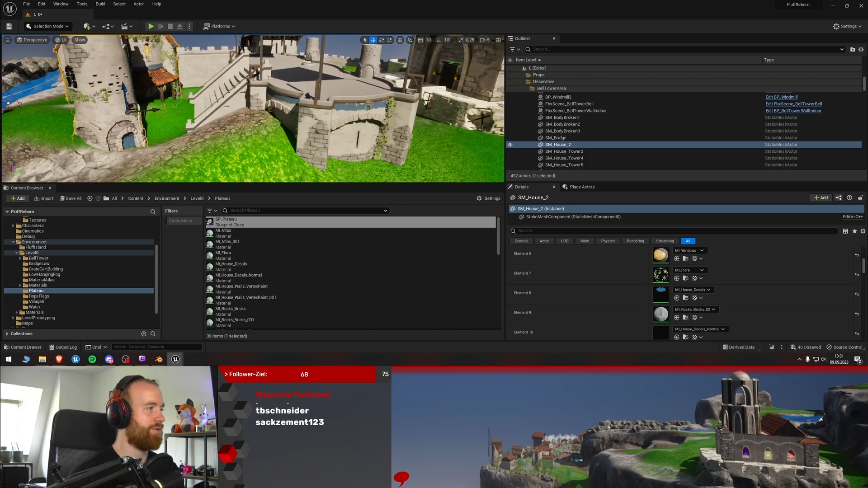
Task: Open the quick add content cube icon
Action: click(89, 26)
